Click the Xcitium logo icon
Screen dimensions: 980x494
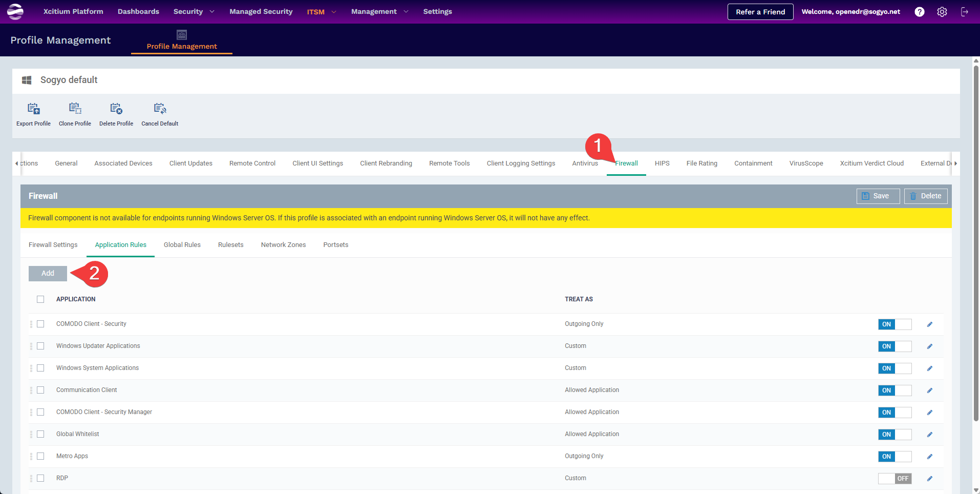tap(15, 11)
